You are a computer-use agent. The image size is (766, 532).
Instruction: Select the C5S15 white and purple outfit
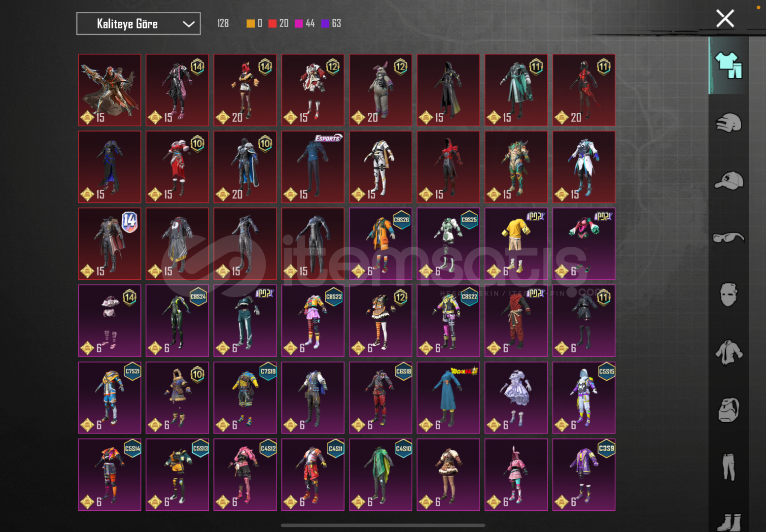coord(584,398)
